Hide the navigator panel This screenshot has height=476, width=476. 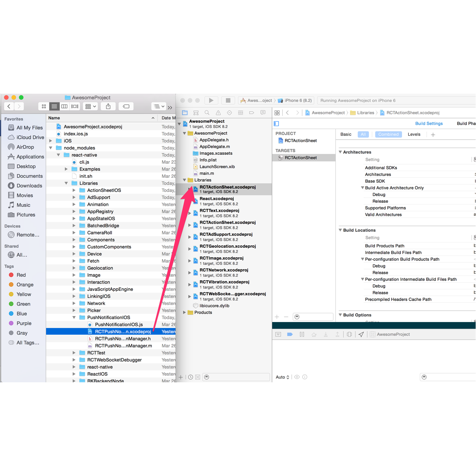(x=276, y=123)
